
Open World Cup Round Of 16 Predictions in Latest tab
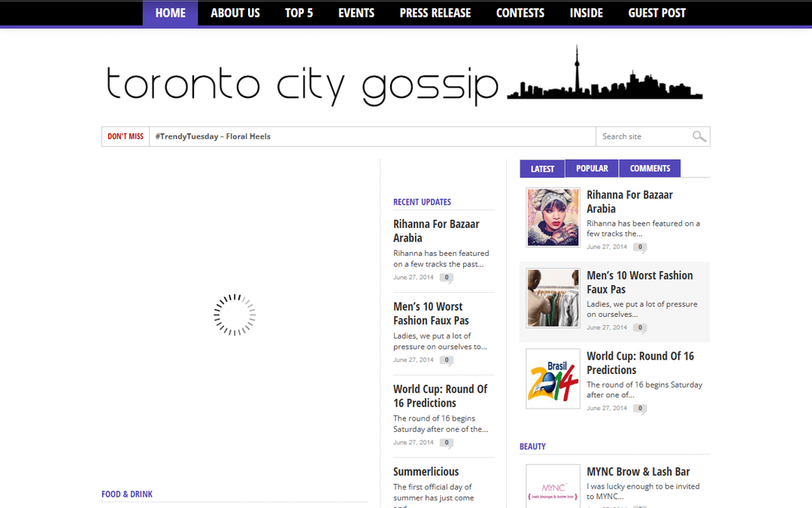(x=640, y=363)
